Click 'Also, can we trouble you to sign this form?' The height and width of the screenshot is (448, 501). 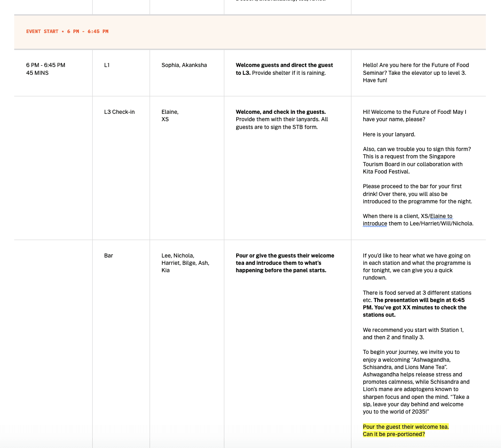417,149
